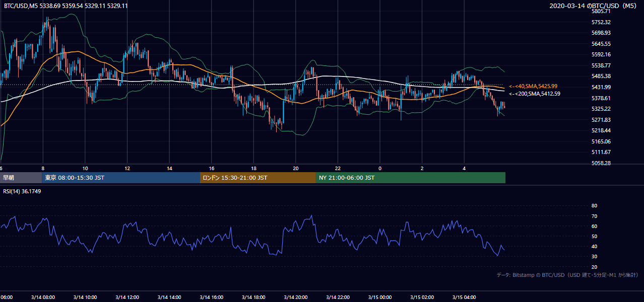
Task: Click the 3/14 12:00 time axis label
Action: point(127,297)
